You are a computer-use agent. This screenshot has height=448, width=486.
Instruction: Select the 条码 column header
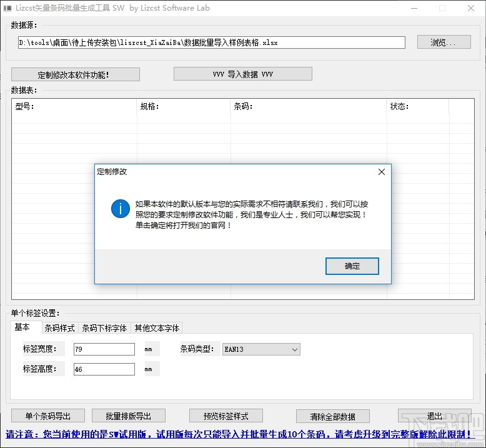309,106
